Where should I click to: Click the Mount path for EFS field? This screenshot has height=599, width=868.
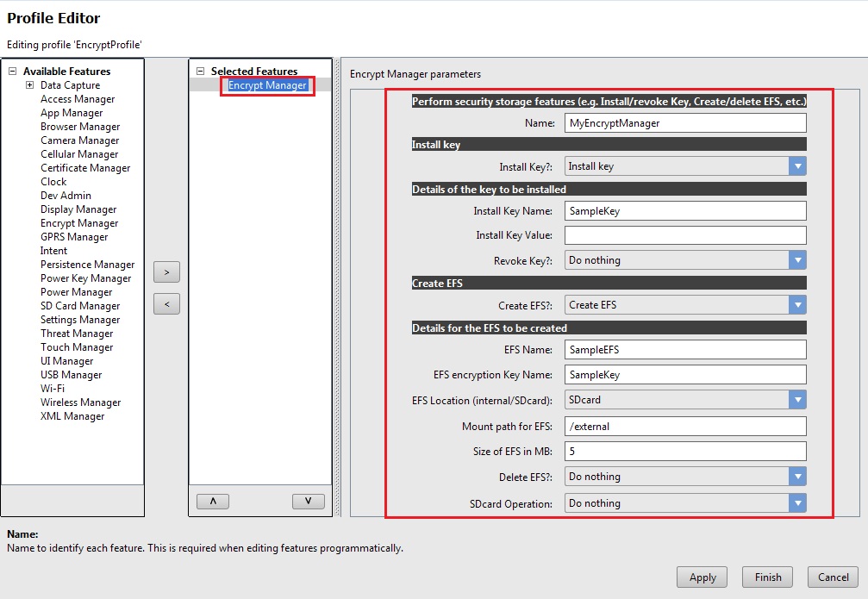[x=685, y=427]
